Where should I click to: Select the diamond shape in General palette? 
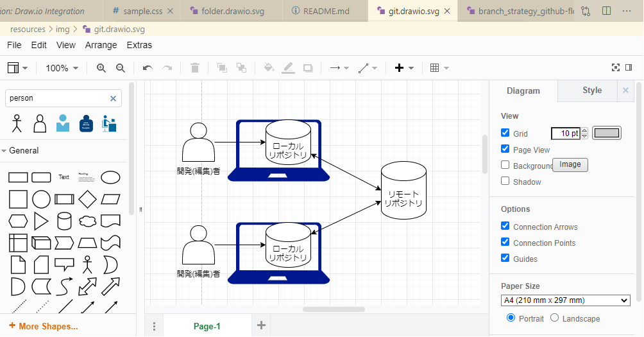(87, 200)
